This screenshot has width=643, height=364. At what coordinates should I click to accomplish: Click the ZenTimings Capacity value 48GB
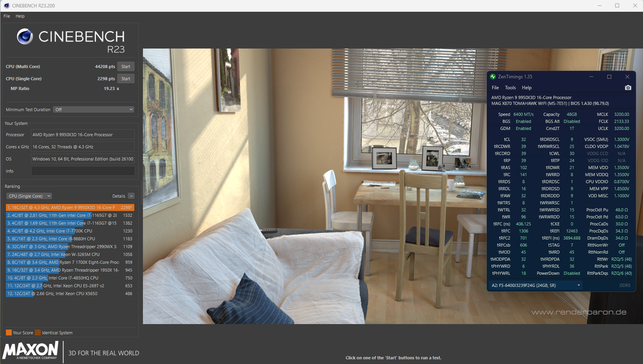pyautogui.click(x=572, y=114)
